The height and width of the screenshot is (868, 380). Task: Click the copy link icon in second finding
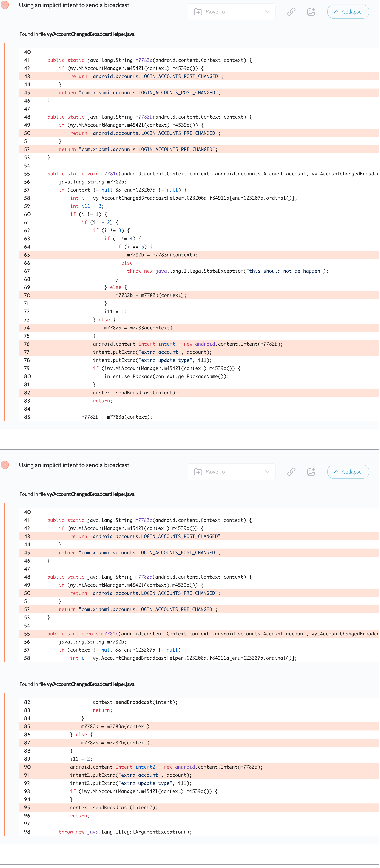[x=291, y=472]
